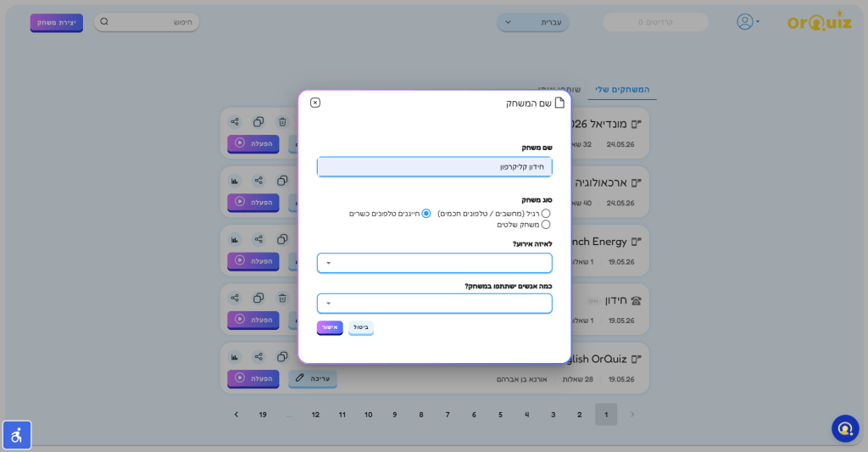View statistics for the ארכאולוגיה game
Screen dimensions: 868x452
pos(235,181)
